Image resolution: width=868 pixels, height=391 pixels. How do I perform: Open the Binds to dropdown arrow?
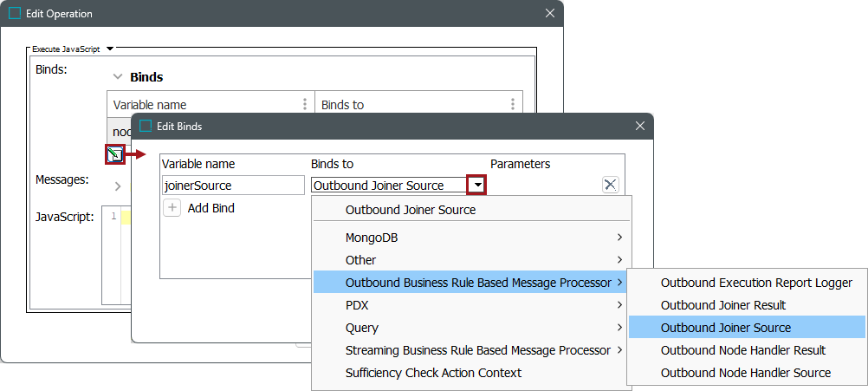(x=476, y=185)
